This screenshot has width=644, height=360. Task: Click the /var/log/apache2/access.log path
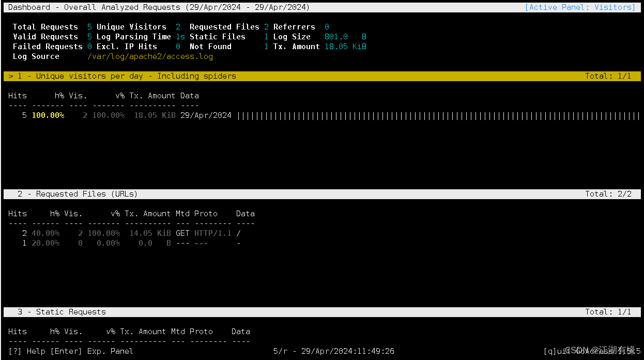coord(150,56)
